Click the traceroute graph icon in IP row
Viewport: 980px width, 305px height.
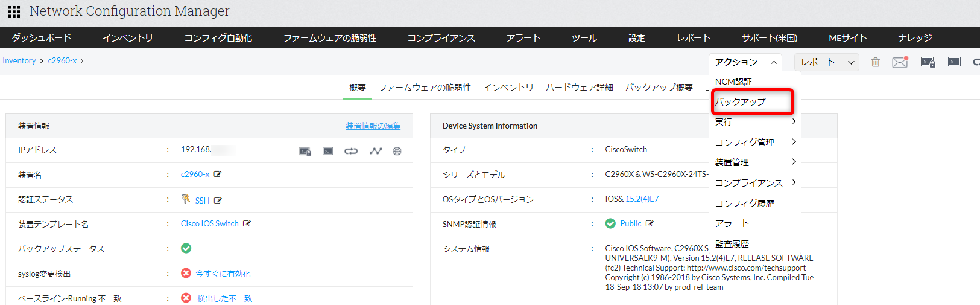(x=376, y=151)
